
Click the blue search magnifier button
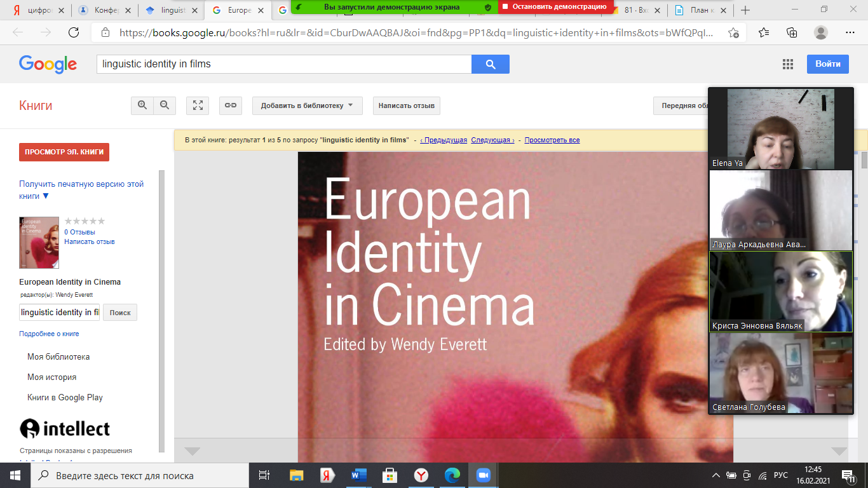tap(490, 64)
